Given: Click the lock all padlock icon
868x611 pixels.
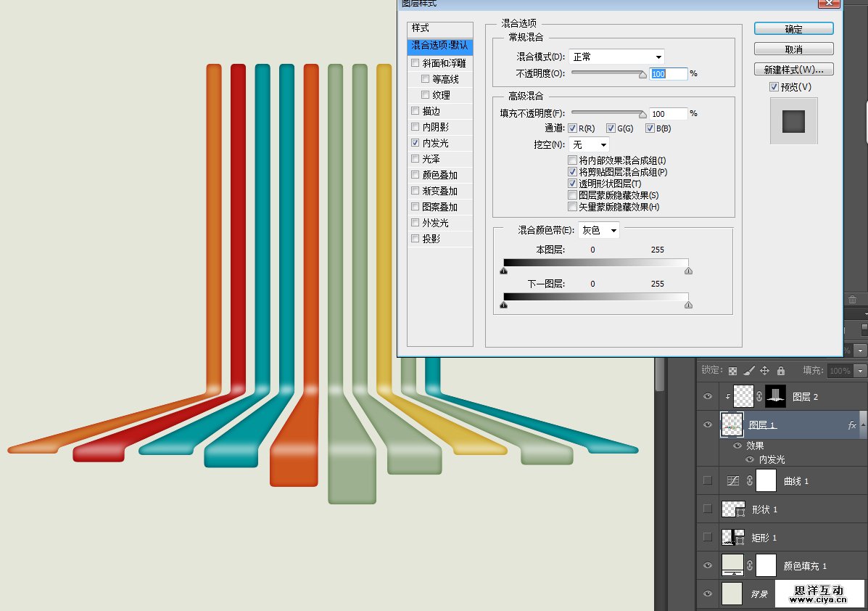Looking at the screenshot, I should click(x=781, y=370).
